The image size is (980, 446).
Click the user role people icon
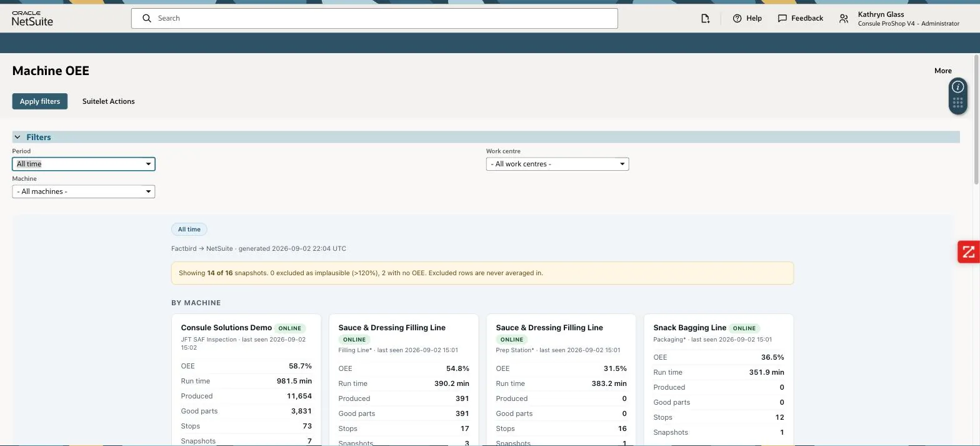(844, 19)
